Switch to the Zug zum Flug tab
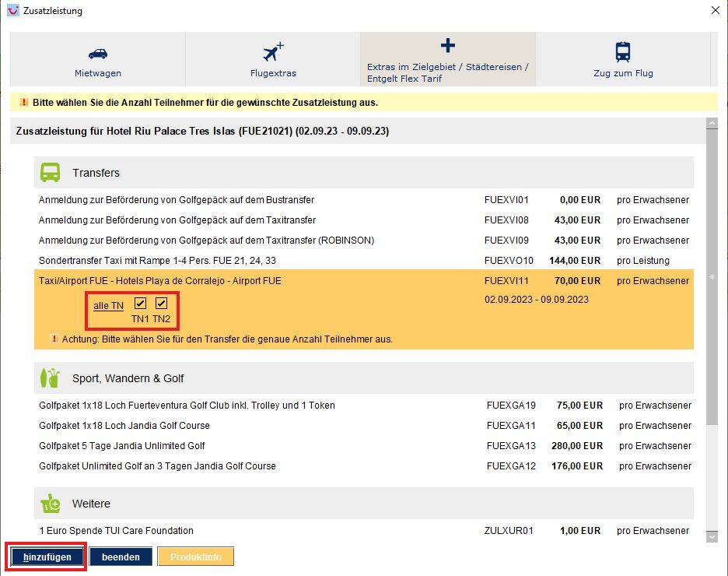Screen dimensions: 728x576 [623, 60]
